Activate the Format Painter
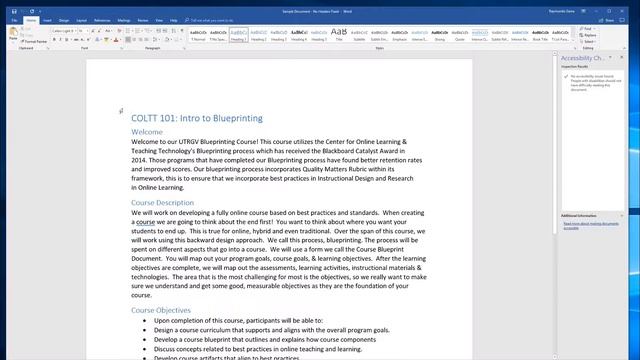 [34, 41]
